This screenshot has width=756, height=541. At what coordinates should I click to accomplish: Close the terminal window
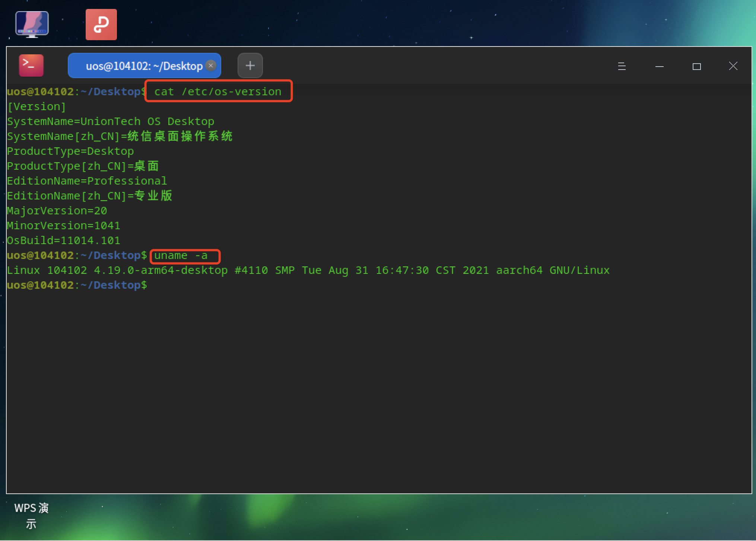[733, 66]
